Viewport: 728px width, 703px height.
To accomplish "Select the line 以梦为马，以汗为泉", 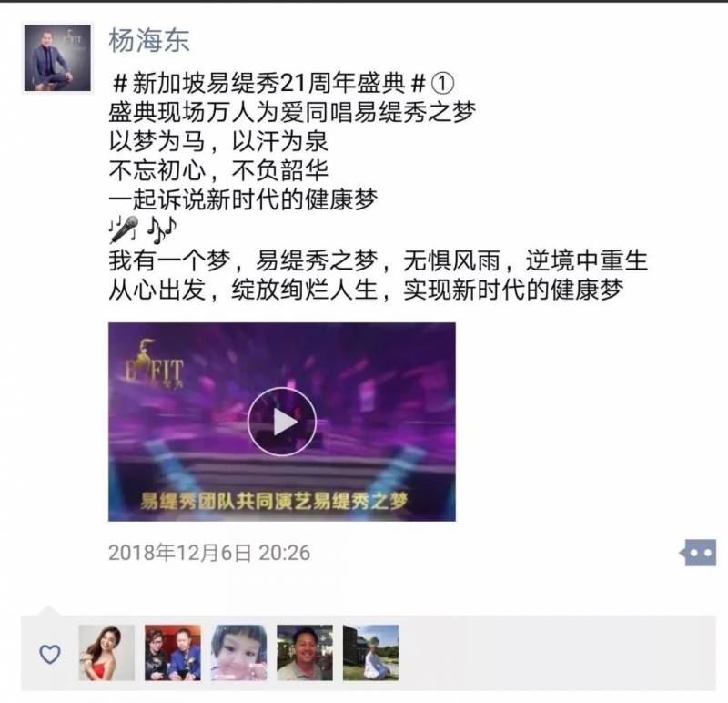I will [218, 141].
